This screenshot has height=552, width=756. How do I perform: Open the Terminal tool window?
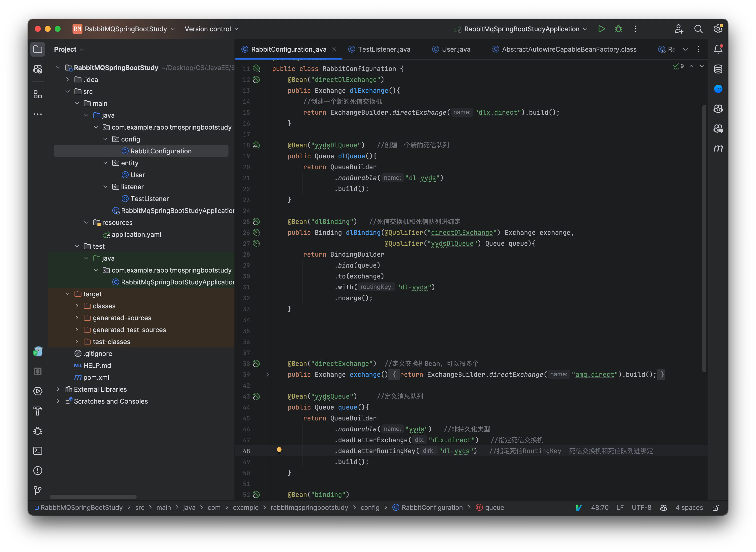(38, 451)
